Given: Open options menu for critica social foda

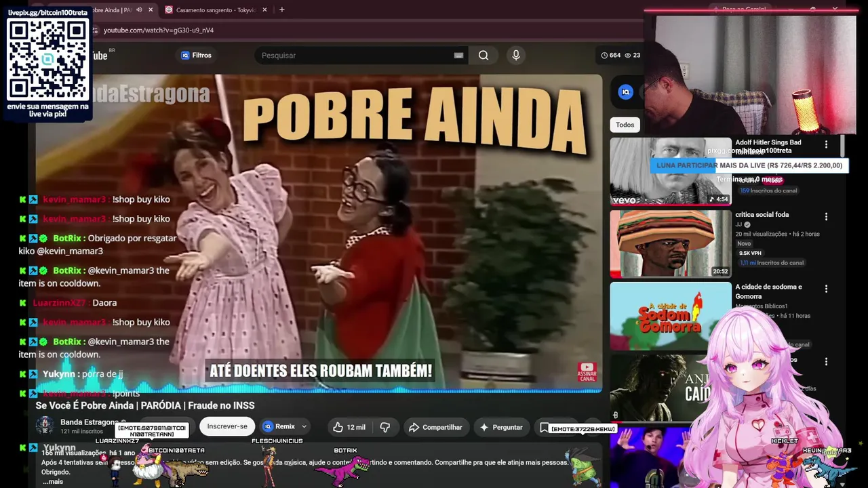Looking at the screenshot, I should click(826, 217).
